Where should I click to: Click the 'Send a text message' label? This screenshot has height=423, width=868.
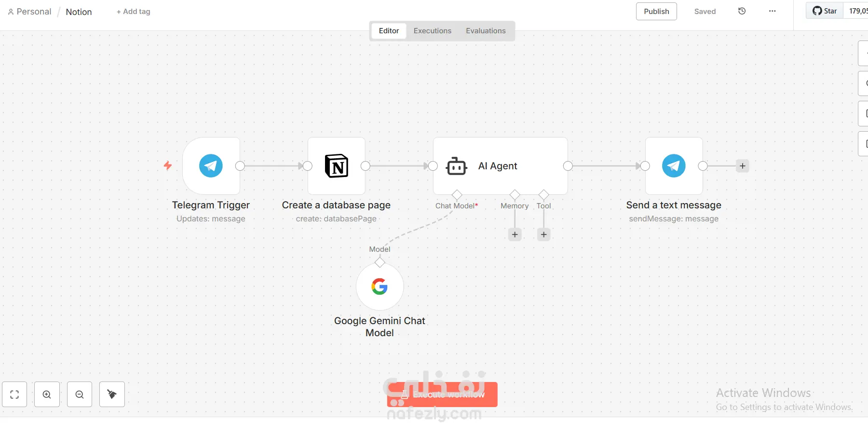pyautogui.click(x=674, y=205)
